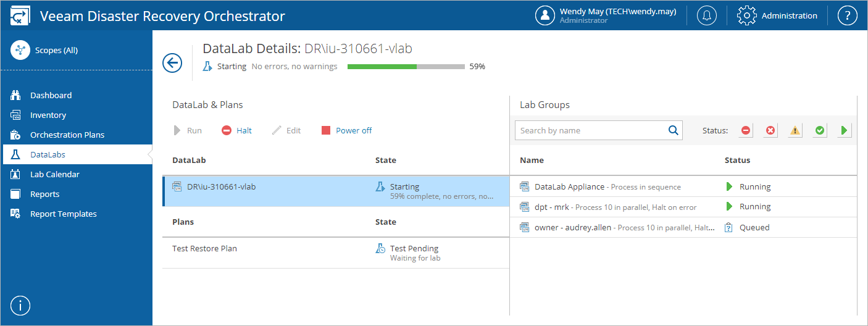The width and height of the screenshot is (868, 326).
Task: Open Reports in the sidebar
Action: [76, 194]
